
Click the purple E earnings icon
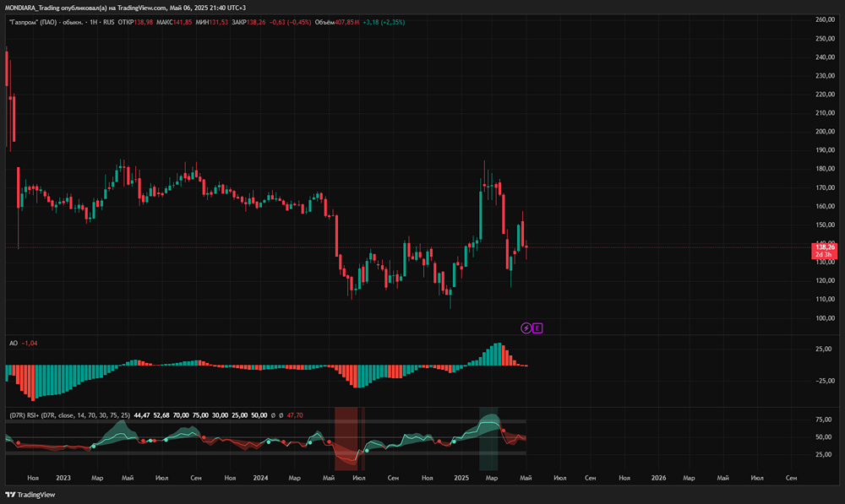click(x=537, y=328)
